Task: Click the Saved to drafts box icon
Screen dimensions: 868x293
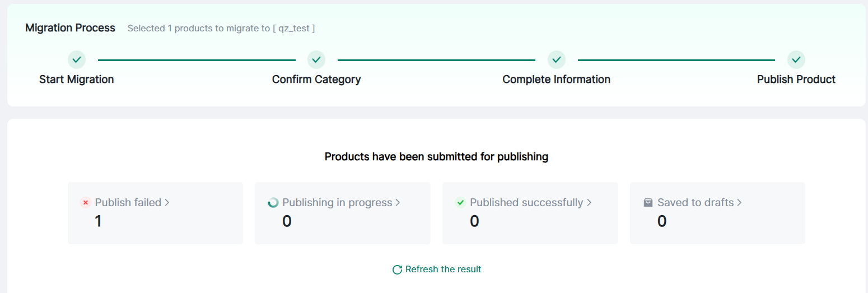Action: coord(648,203)
